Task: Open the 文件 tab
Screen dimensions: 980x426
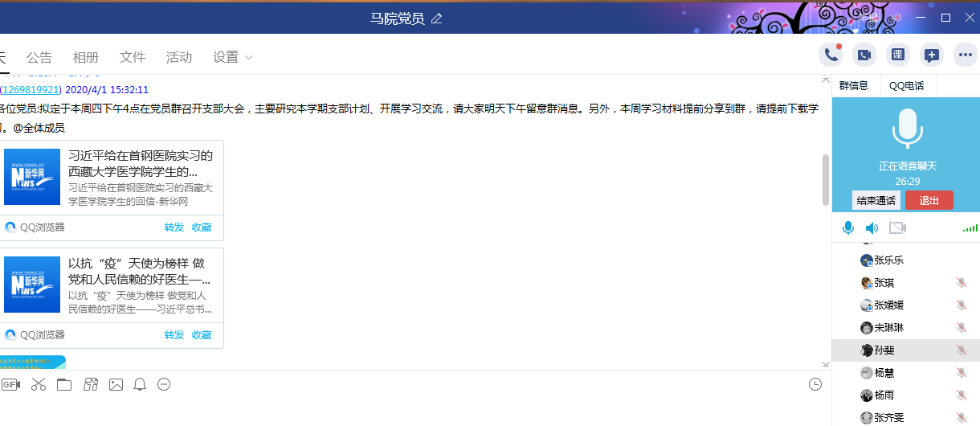Action: (x=133, y=57)
